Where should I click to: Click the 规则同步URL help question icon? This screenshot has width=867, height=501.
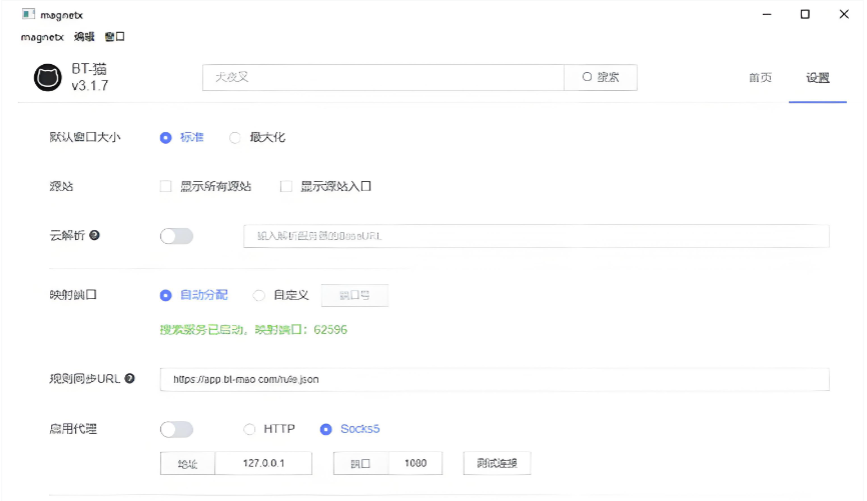pyautogui.click(x=129, y=378)
